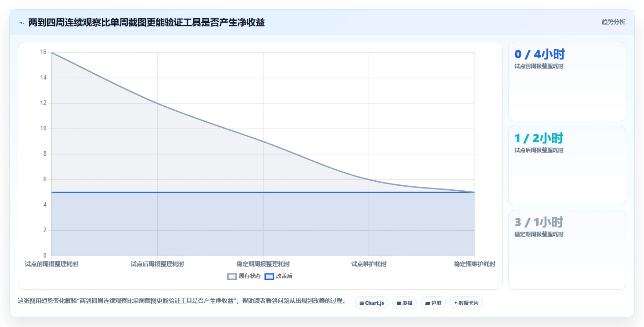Image resolution: width=644 pixels, height=327 pixels.
Task: Click card caption 试点前周报整理耗时
Action: 539,66
